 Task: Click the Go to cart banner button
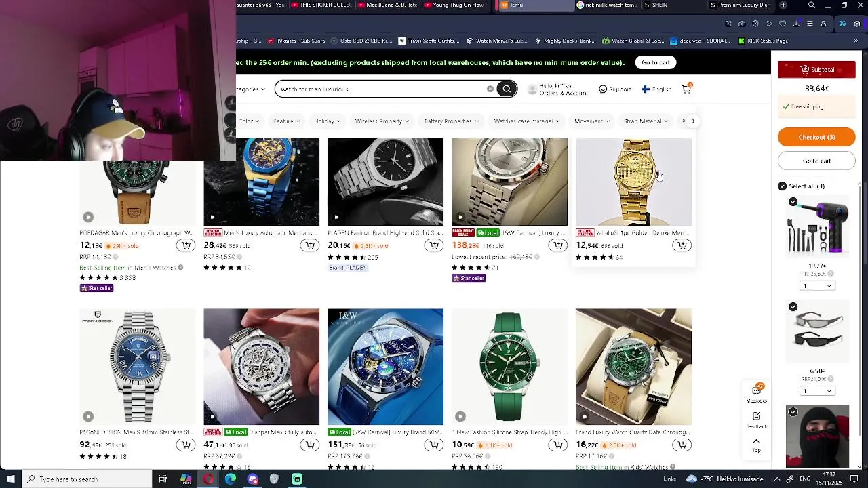[x=655, y=62]
